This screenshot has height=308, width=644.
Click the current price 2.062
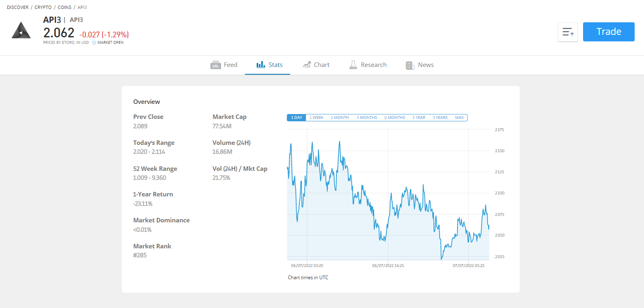(59, 33)
